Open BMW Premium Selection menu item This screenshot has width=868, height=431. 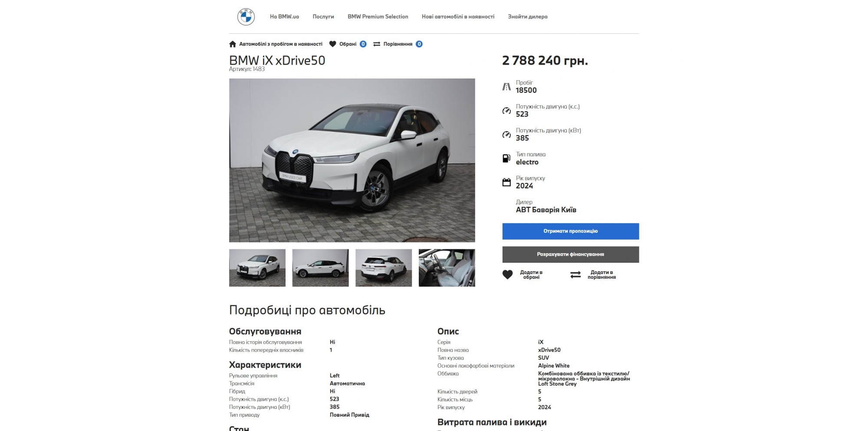[x=378, y=16]
